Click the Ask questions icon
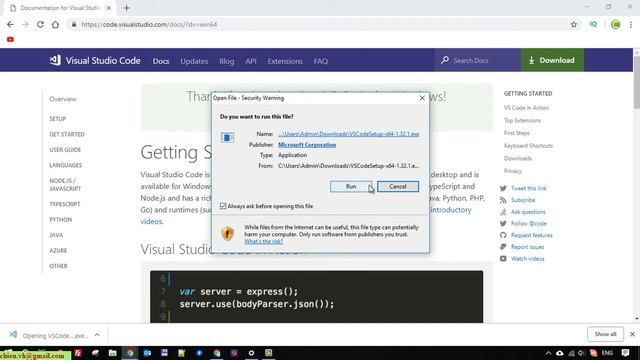Viewport: 640px width, 360px height. (x=503, y=212)
